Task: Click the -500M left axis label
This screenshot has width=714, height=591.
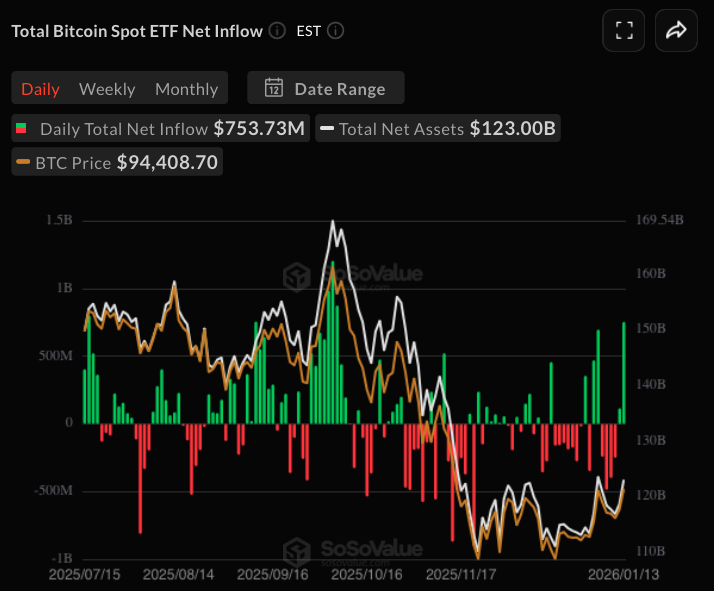Action: [53, 491]
